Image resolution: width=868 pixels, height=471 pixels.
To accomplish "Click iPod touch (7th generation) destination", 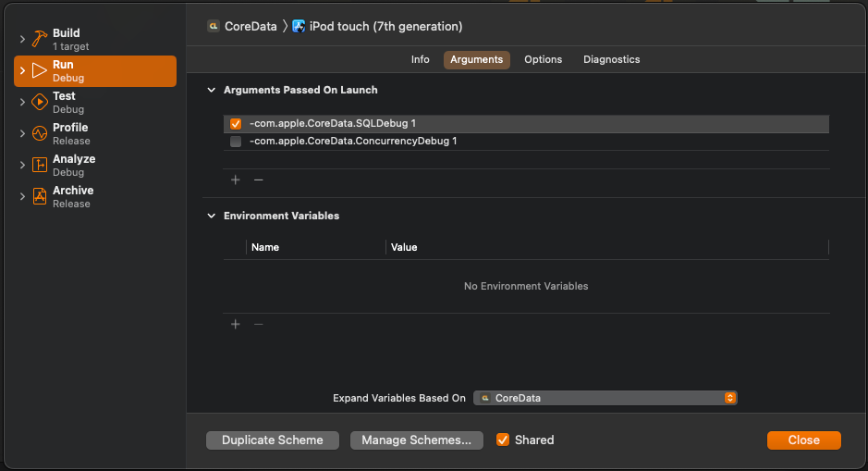I will coord(385,26).
